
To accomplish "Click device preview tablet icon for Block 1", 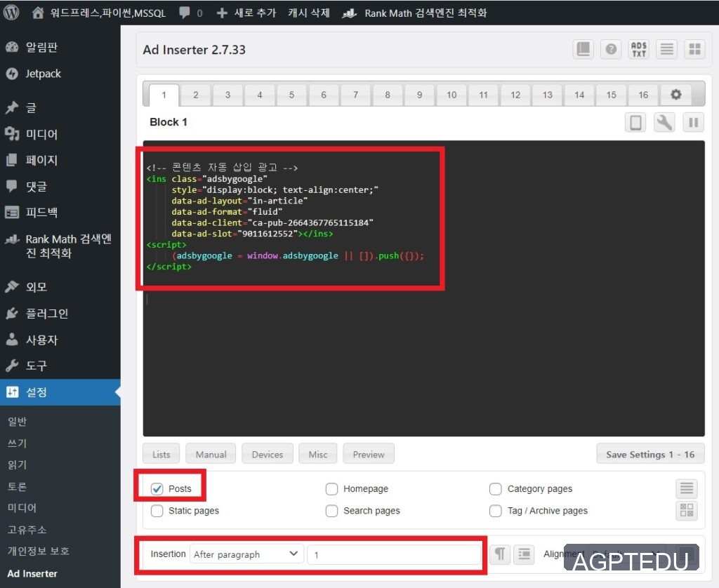I will pos(635,122).
